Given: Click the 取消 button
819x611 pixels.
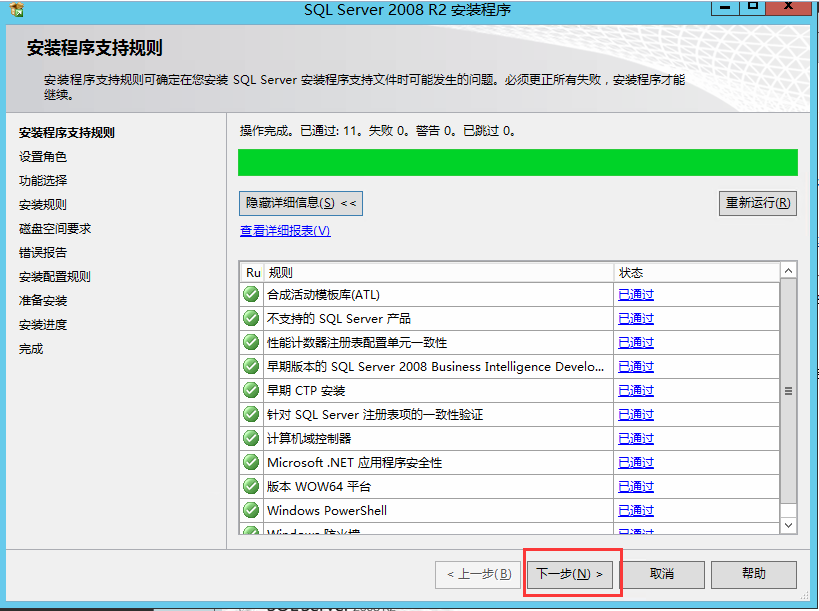Looking at the screenshot, I should (x=662, y=574).
